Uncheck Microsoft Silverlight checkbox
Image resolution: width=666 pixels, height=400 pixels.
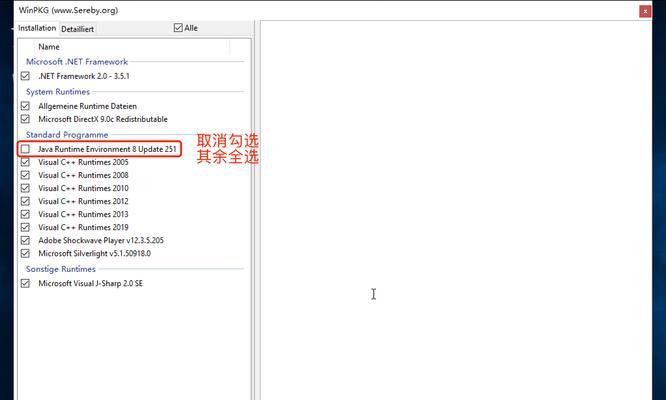[x=25, y=254]
